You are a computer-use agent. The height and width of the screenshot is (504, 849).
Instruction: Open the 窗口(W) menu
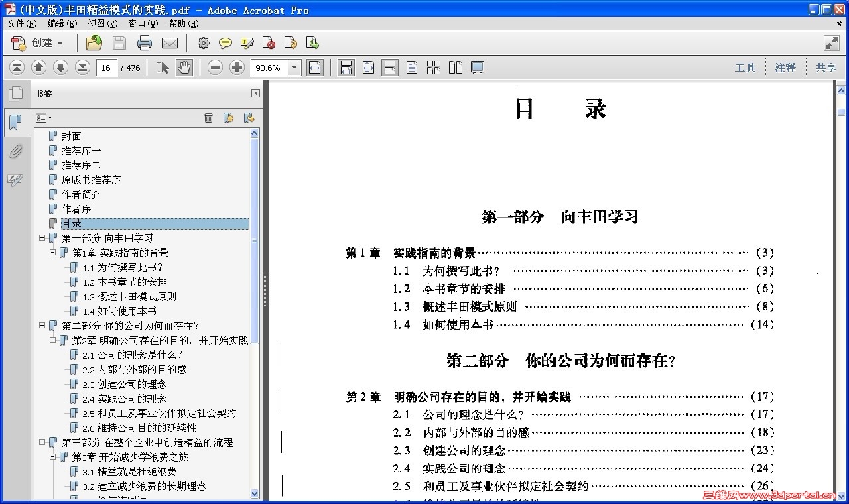(143, 23)
